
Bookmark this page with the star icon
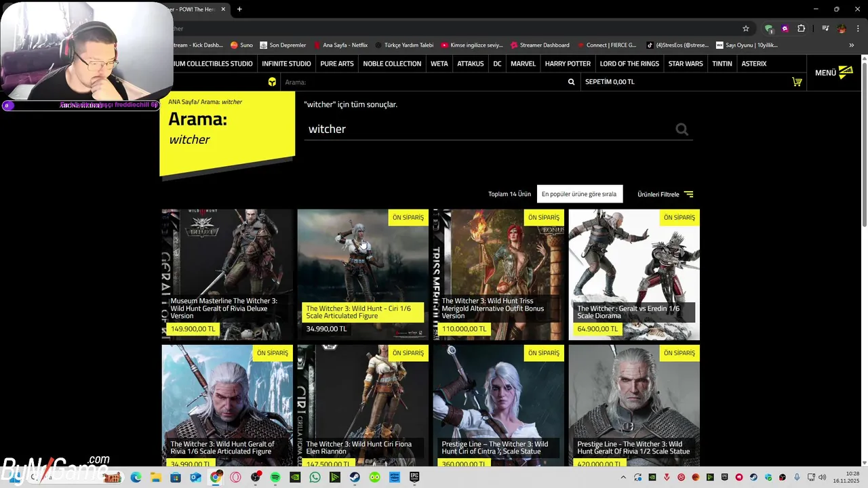point(746,28)
